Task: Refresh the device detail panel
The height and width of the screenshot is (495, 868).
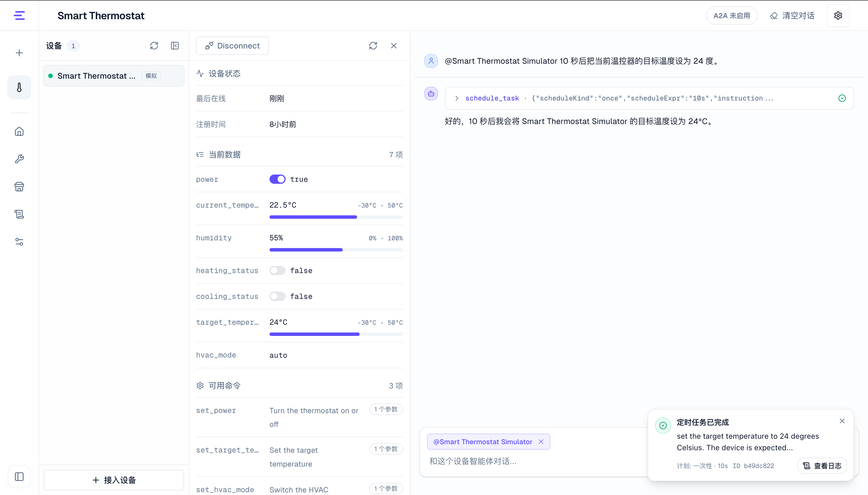Action: pos(373,46)
